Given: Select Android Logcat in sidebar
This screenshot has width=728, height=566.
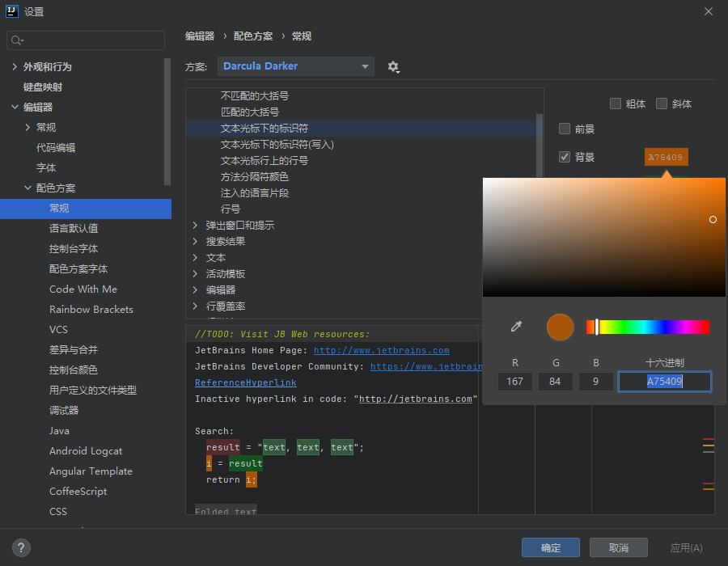Looking at the screenshot, I should click(86, 451).
